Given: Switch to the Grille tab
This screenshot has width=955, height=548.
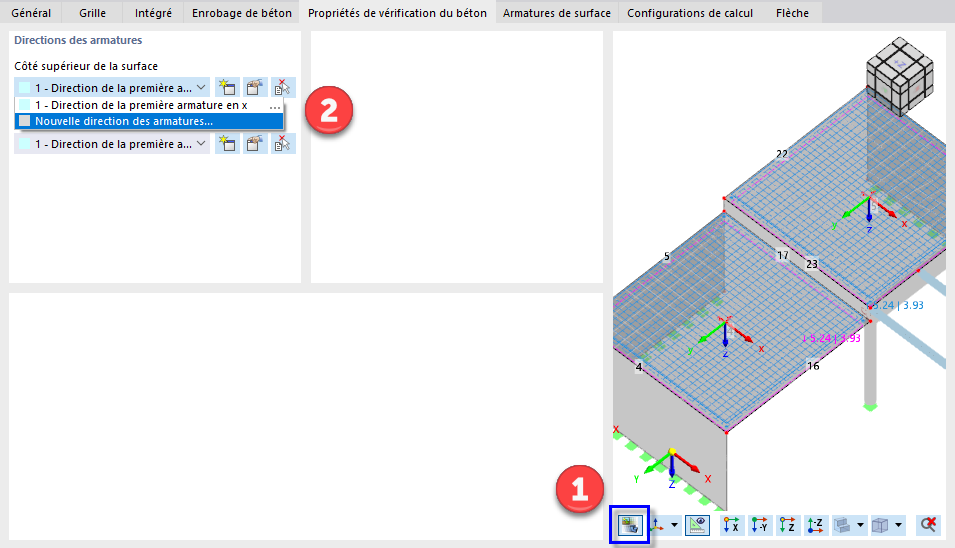Looking at the screenshot, I should 93,13.
